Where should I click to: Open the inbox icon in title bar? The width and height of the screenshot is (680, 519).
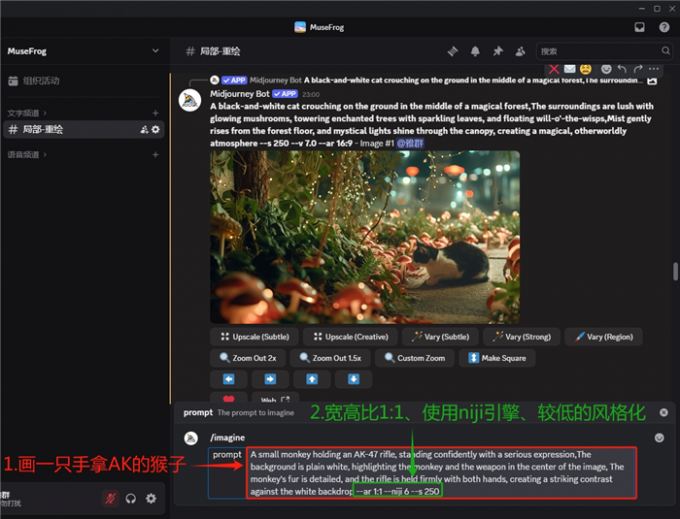click(639, 27)
